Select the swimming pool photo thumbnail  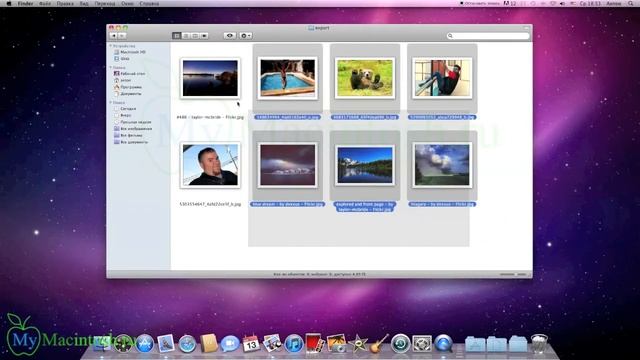pos(287,78)
